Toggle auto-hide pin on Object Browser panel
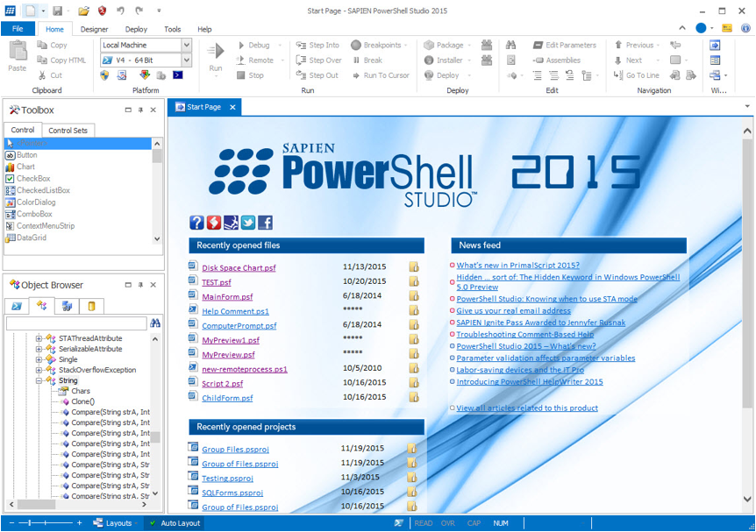Screen dimensions: 756x532 pos(140,285)
